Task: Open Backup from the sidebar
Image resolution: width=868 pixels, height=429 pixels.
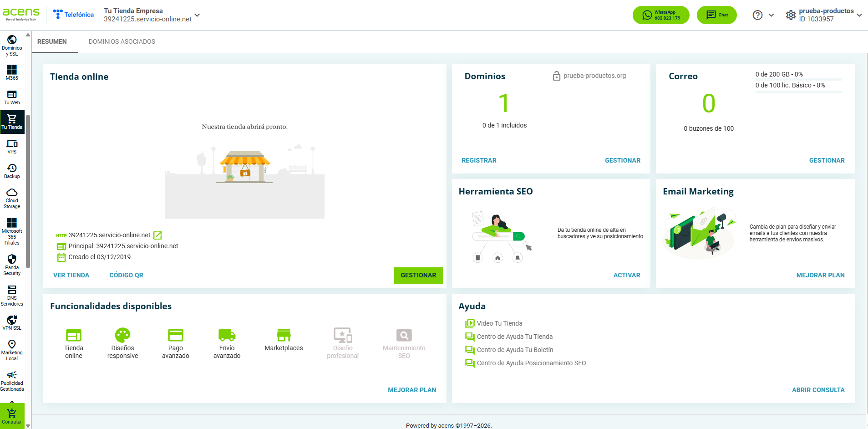Action: (12, 171)
